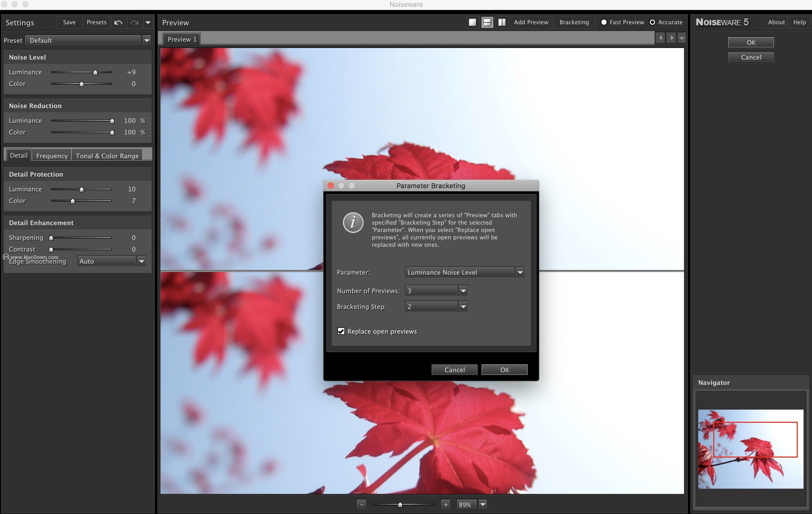This screenshot has width=812, height=514.
Task: Open the Parameter dropdown in Bracketing dialog
Action: pos(520,272)
